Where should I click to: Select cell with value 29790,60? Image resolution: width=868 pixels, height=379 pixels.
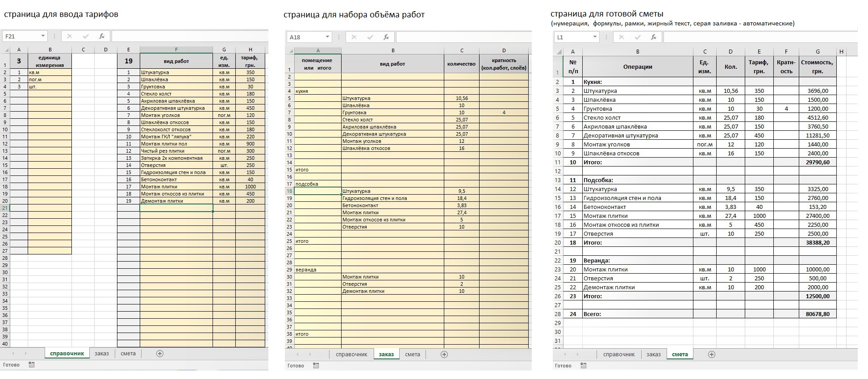818,162
